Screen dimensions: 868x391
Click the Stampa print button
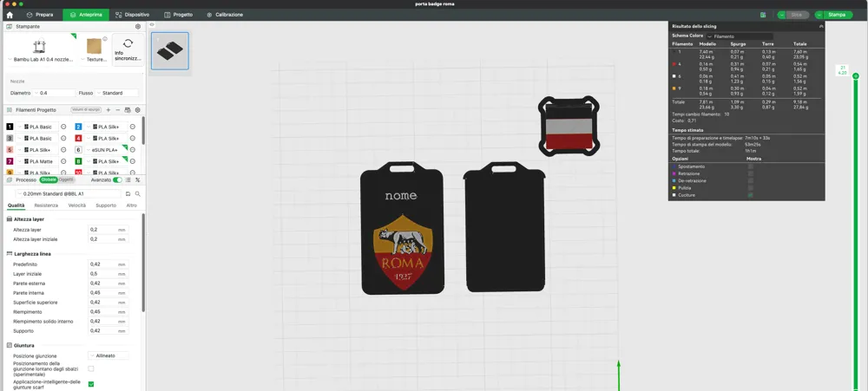click(x=837, y=15)
